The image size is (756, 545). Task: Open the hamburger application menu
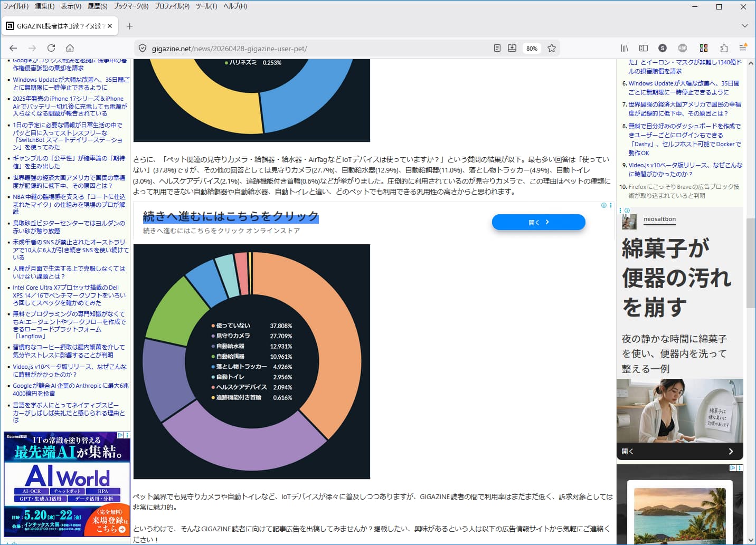click(743, 48)
